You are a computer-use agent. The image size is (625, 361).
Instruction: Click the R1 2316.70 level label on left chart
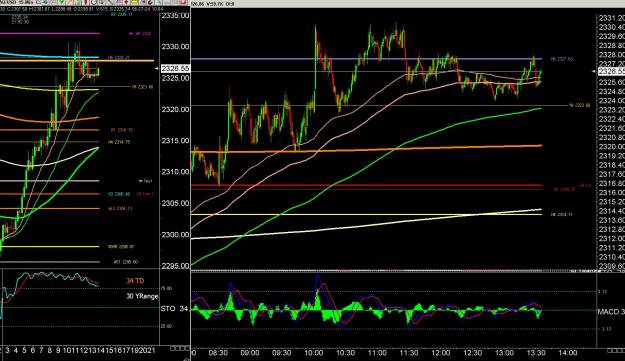122,130
